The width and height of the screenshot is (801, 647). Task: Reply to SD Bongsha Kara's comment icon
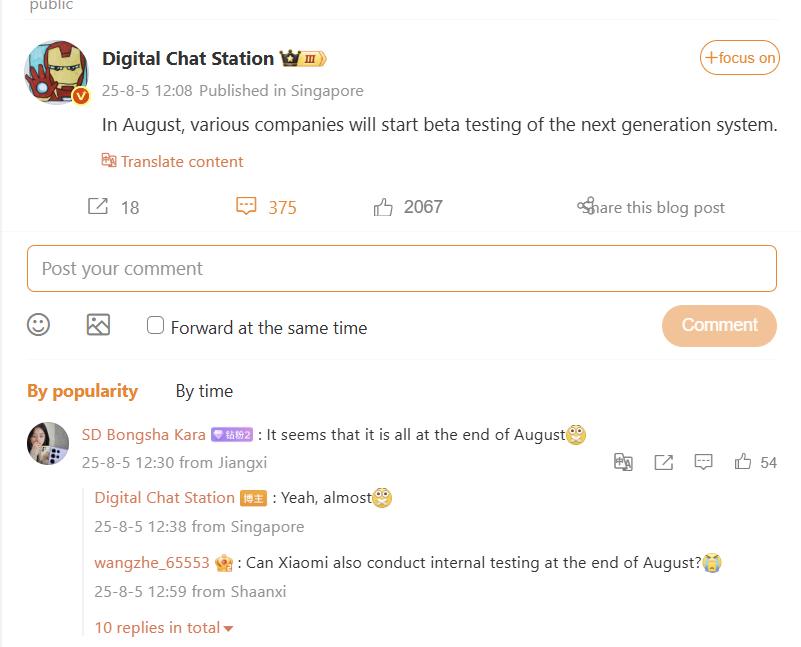(704, 462)
